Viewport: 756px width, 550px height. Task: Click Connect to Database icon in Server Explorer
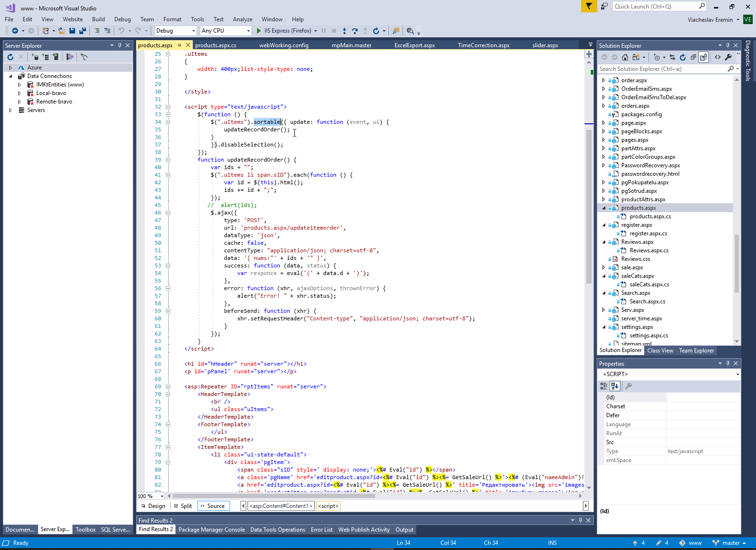pyautogui.click(x=35, y=57)
